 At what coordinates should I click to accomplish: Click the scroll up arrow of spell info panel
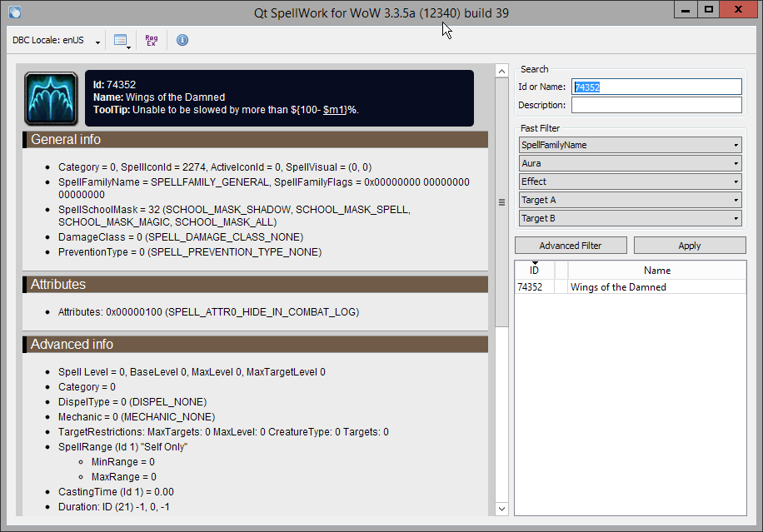pyautogui.click(x=501, y=71)
